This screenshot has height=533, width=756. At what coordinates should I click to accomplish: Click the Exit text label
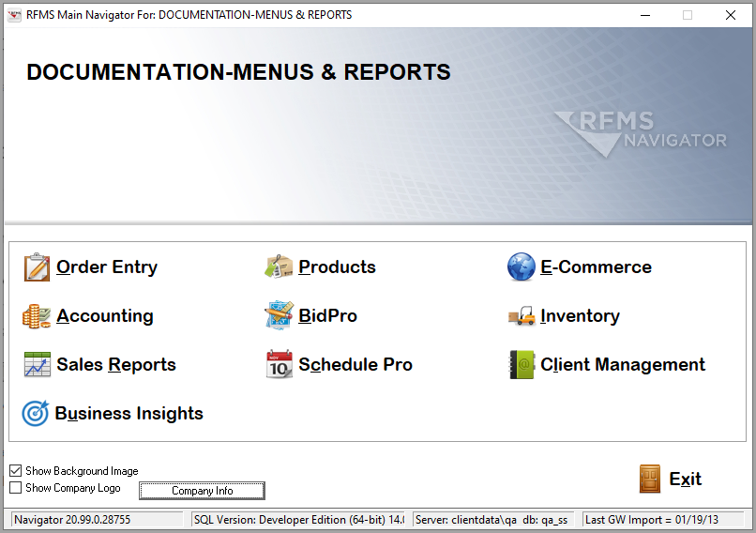pyautogui.click(x=685, y=479)
